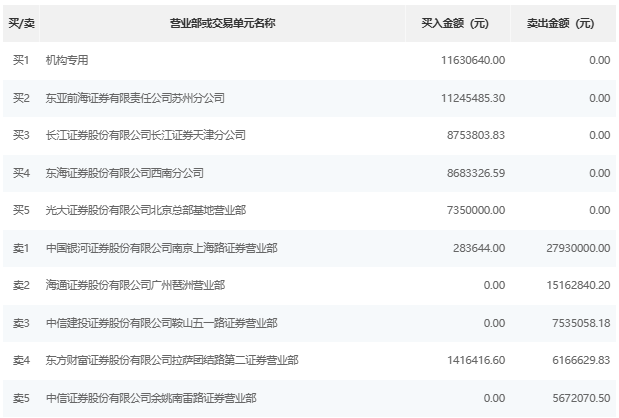619x418 pixels.
Task: Open 东方财富证券股份有限公司拉萨团结路第二证券营业部 entry
Action: pos(172,360)
